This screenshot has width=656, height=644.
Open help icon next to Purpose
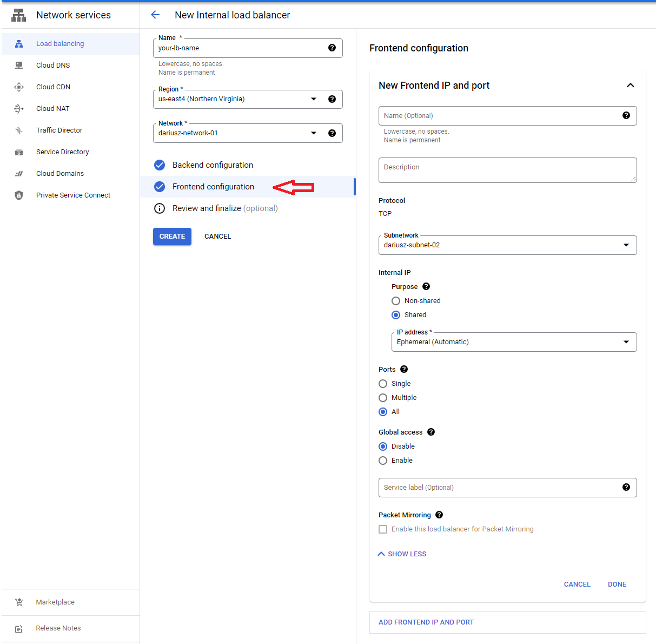426,286
